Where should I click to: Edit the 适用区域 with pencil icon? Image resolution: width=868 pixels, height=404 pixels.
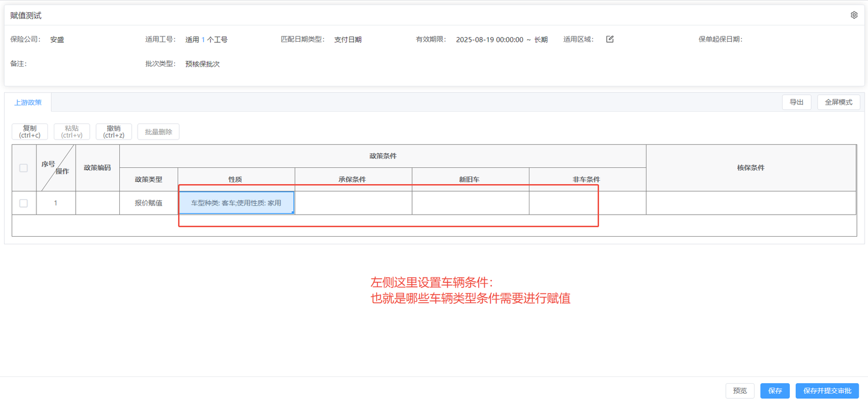(610, 39)
